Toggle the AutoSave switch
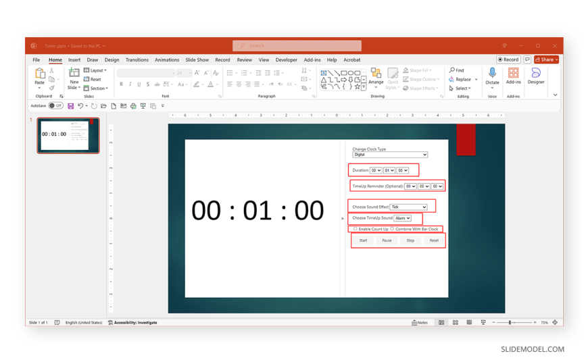The image size is (588, 364). (x=56, y=106)
